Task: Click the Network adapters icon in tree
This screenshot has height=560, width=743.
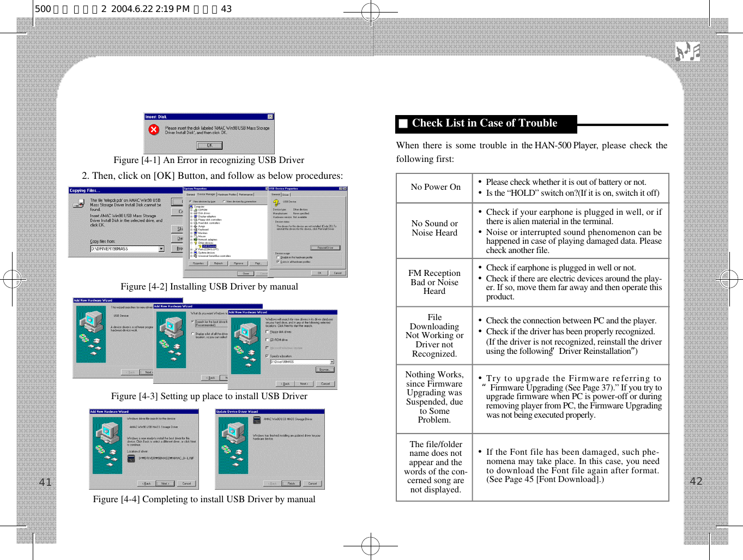Action: 195,239
